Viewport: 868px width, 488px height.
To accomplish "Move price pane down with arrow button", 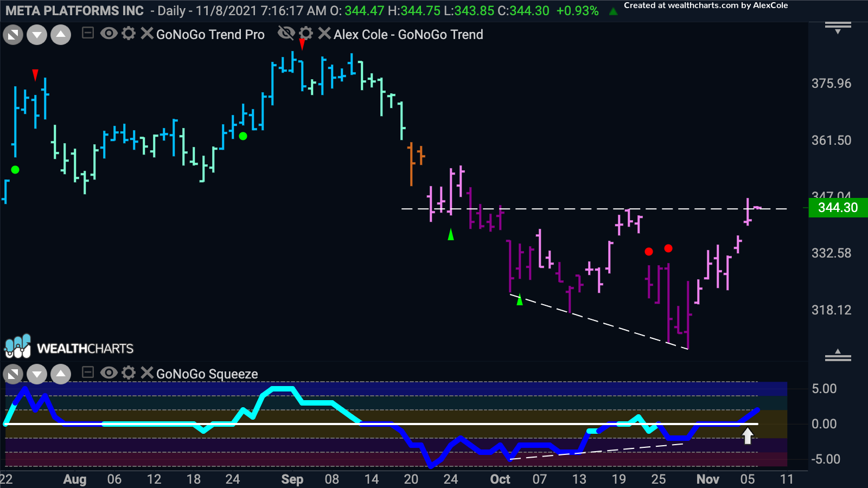I will [x=37, y=35].
